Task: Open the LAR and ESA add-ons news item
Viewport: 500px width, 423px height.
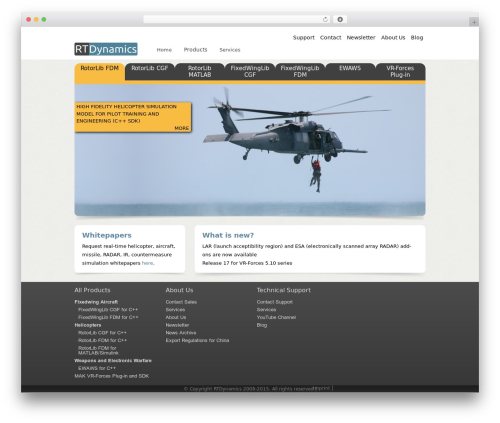Action: click(x=306, y=250)
